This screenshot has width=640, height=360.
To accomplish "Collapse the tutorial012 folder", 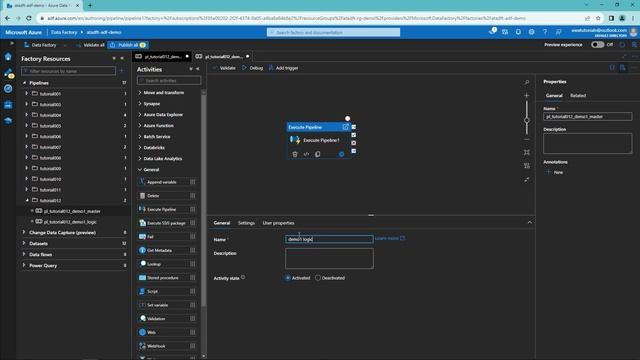I will tap(27, 200).
